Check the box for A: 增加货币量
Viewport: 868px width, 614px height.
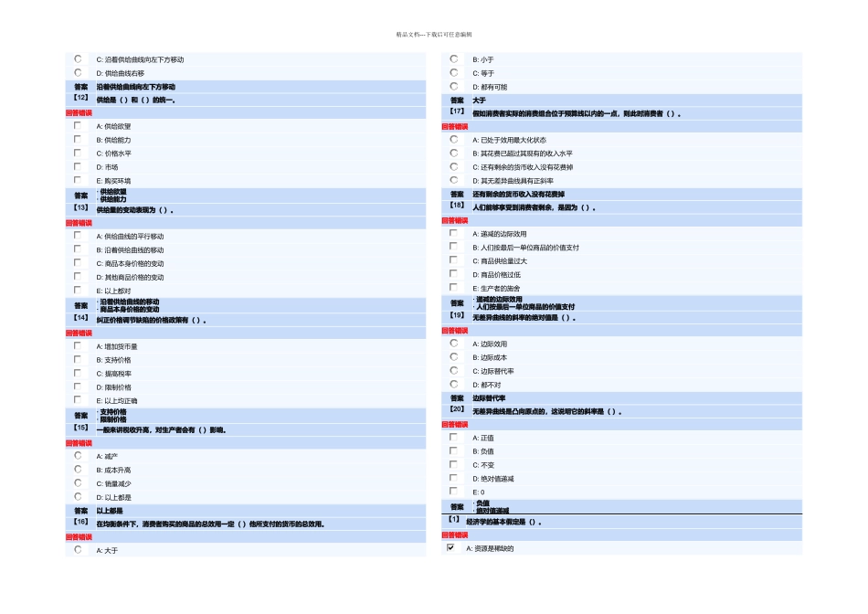(78, 345)
